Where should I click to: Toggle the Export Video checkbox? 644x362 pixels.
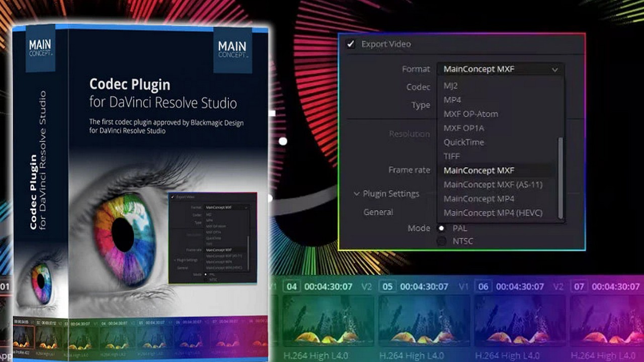coord(351,44)
